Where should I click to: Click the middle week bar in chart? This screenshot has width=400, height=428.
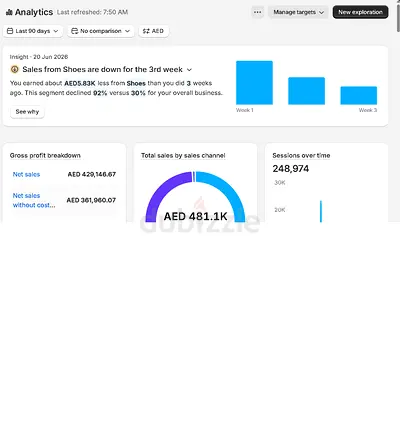[306, 91]
